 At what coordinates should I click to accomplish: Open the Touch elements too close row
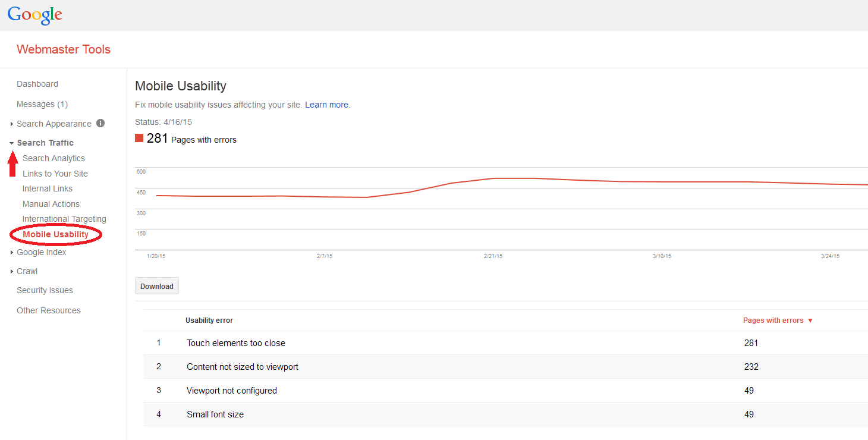(x=236, y=343)
